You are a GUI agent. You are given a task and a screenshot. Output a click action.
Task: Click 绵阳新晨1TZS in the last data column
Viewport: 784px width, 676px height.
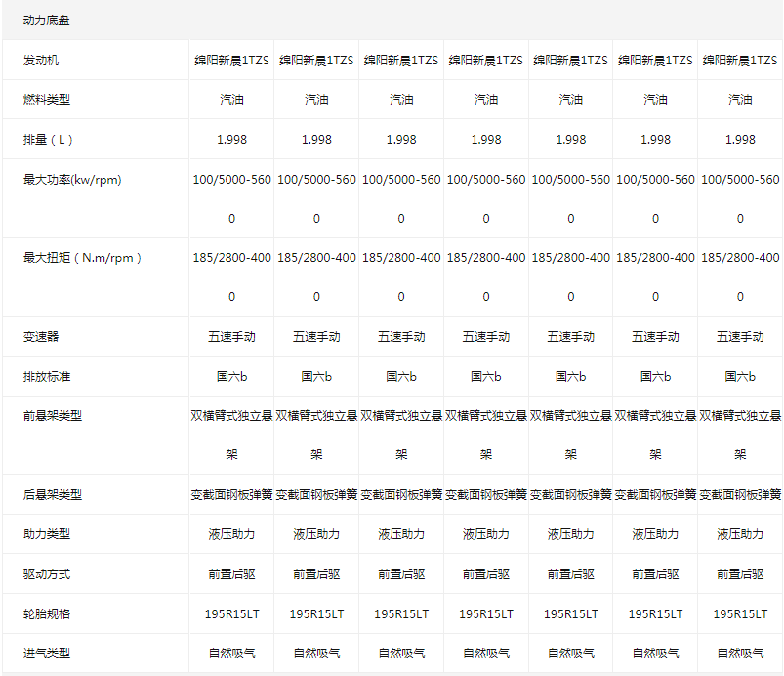(x=740, y=61)
